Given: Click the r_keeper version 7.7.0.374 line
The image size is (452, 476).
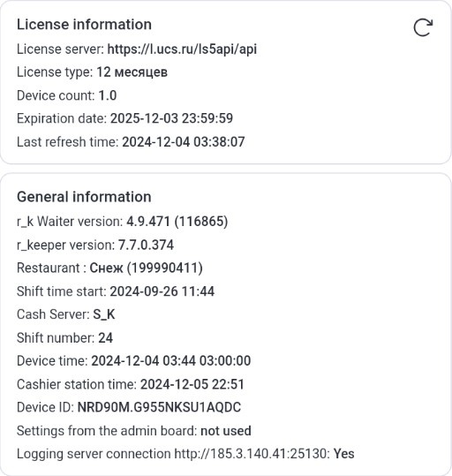Looking at the screenshot, I should 95,245.
